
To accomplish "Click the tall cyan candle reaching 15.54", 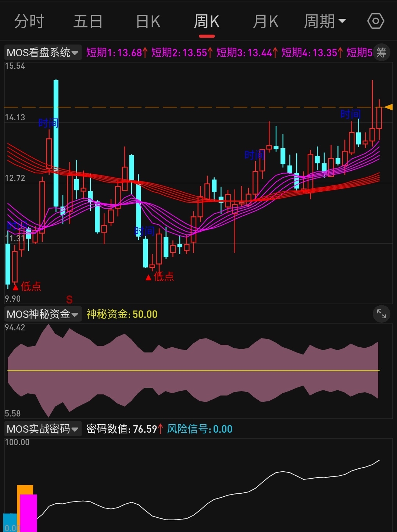I will [56, 143].
